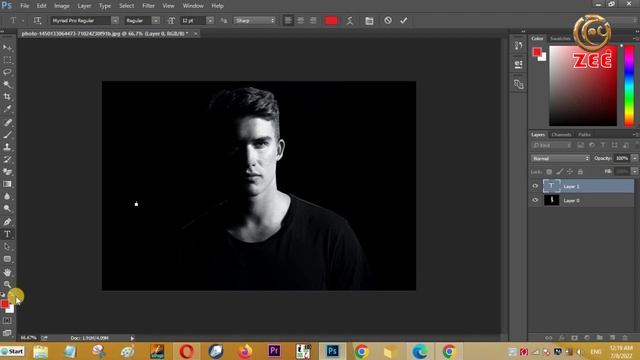Select the Blur tool
Viewport: 640px width, 360px height.
click(7, 196)
